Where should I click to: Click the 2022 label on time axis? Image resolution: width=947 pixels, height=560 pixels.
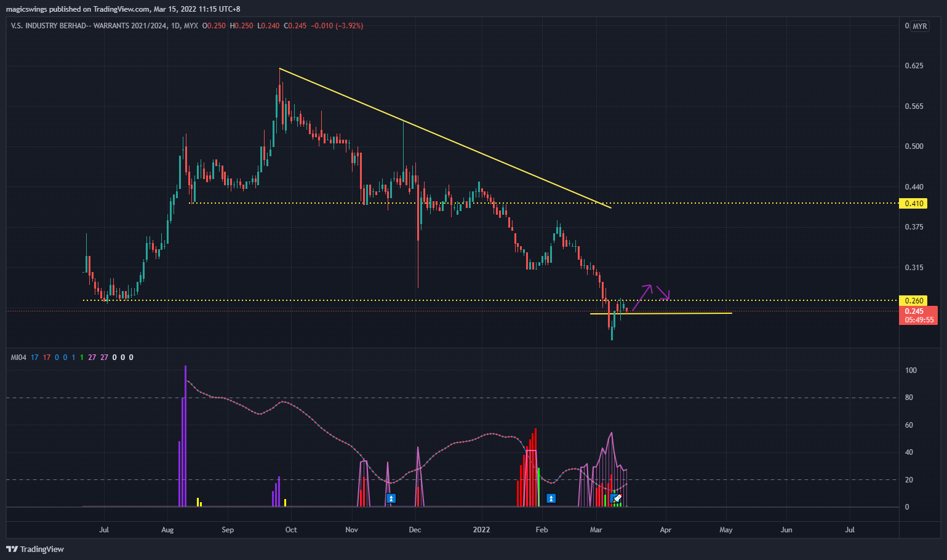(481, 530)
